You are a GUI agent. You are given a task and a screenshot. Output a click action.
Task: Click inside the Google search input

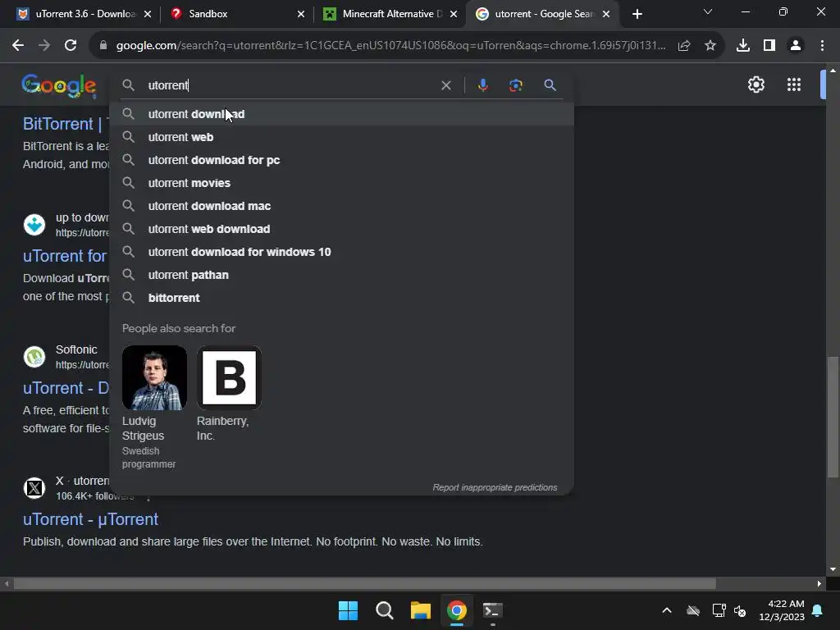(x=290, y=85)
